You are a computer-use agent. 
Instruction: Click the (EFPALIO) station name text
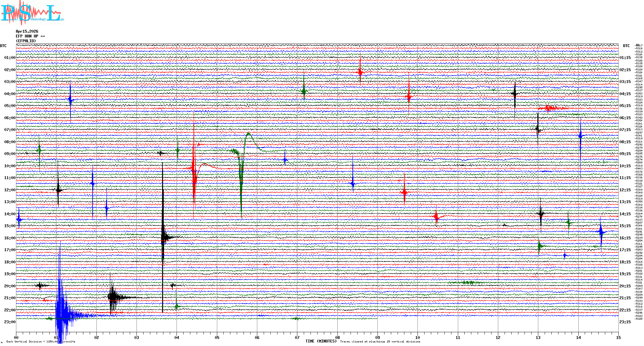point(26,41)
